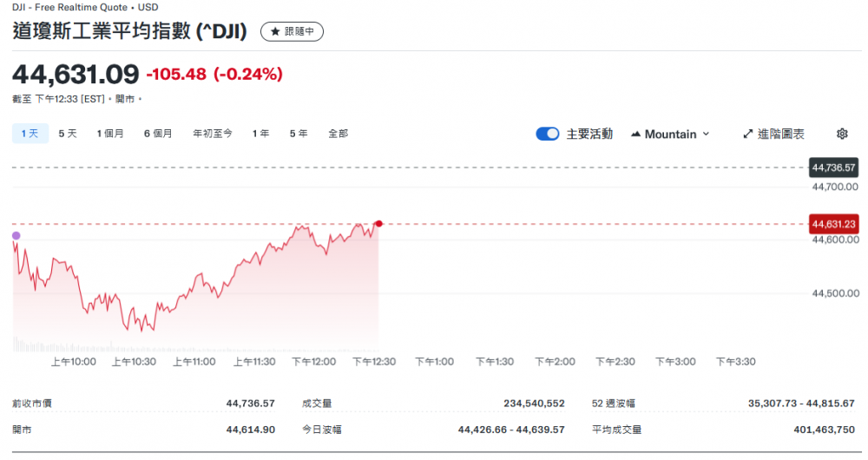Click the star icon in 跟隨中 button
868x460 pixels.
275,31
